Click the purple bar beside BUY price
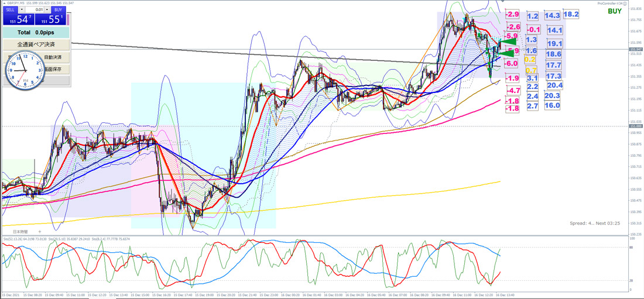Image resolution: width=644 pixels, height=299 pixels. pyautogui.click(x=68, y=19)
